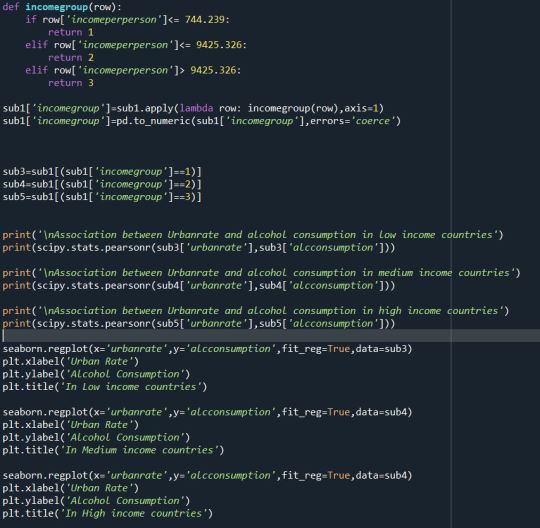Click the plt.title 'In Medium income countries' line
The width and height of the screenshot is (540, 528).
[113, 450]
